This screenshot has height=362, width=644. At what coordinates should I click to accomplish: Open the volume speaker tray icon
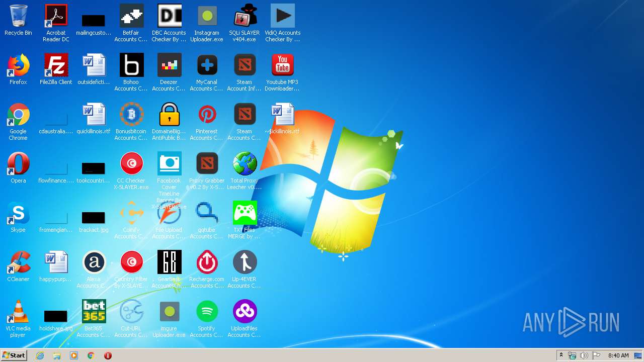click(x=584, y=355)
